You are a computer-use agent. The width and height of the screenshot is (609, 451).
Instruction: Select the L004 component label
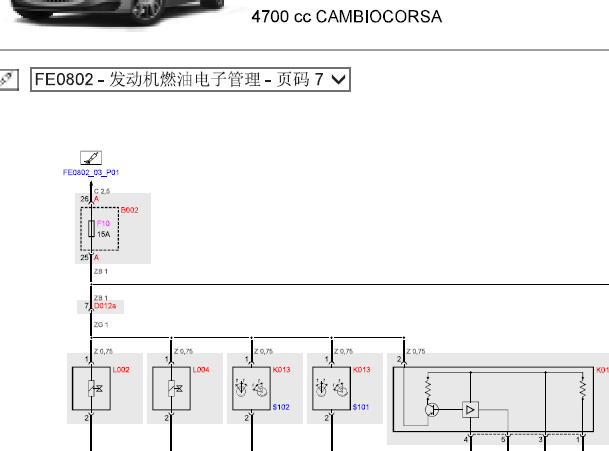coord(201,370)
